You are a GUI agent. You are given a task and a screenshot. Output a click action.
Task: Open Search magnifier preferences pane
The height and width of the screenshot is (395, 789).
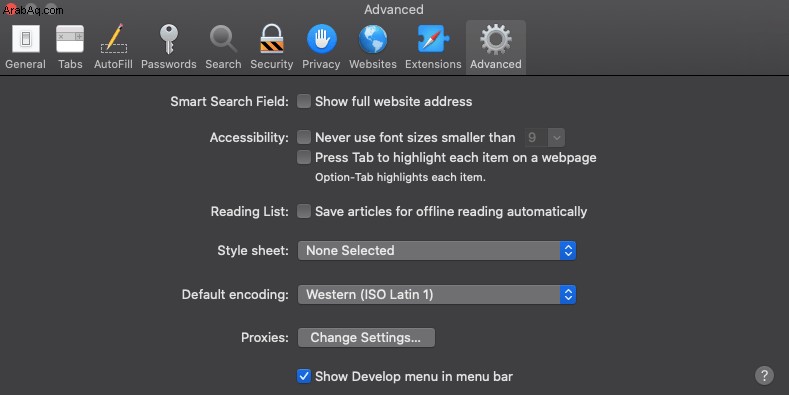click(x=223, y=47)
